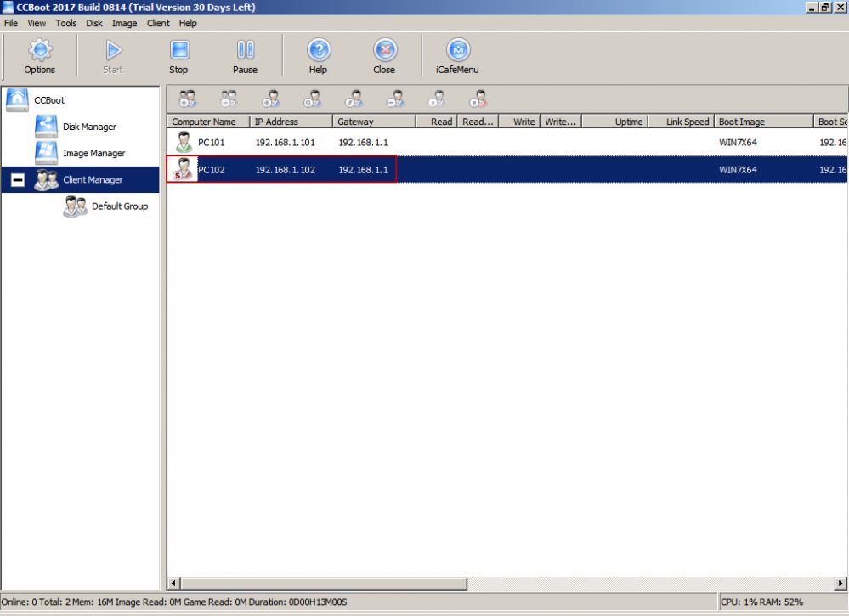849x616 pixels.
Task: Click the CPU and RAM status readout
Action: point(761,602)
